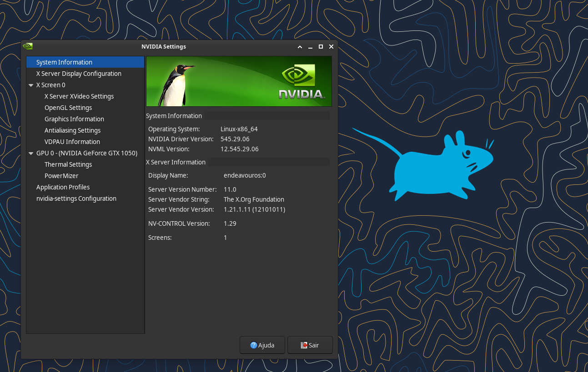588x372 pixels.
Task: Click the NVML version value 12.545.29.06
Action: 239,149
